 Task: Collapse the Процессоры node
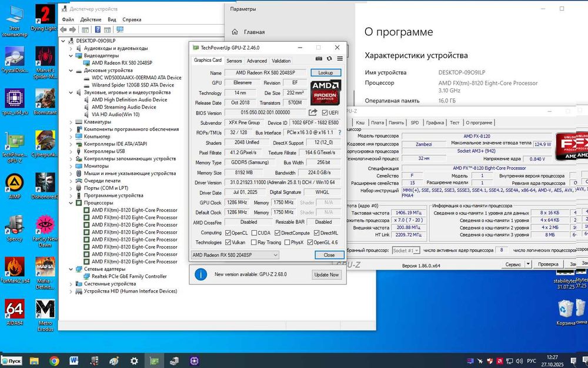click(71, 203)
